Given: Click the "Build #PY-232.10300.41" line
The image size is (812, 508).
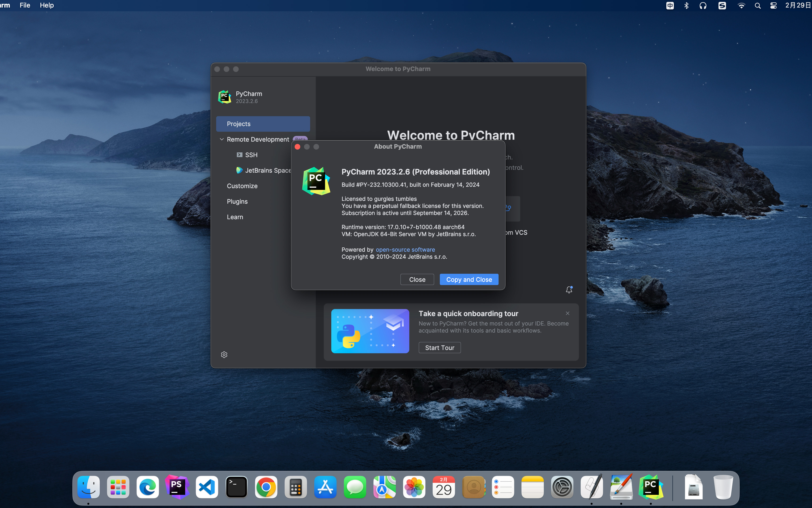Looking at the screenshot, I should [410, 185].
